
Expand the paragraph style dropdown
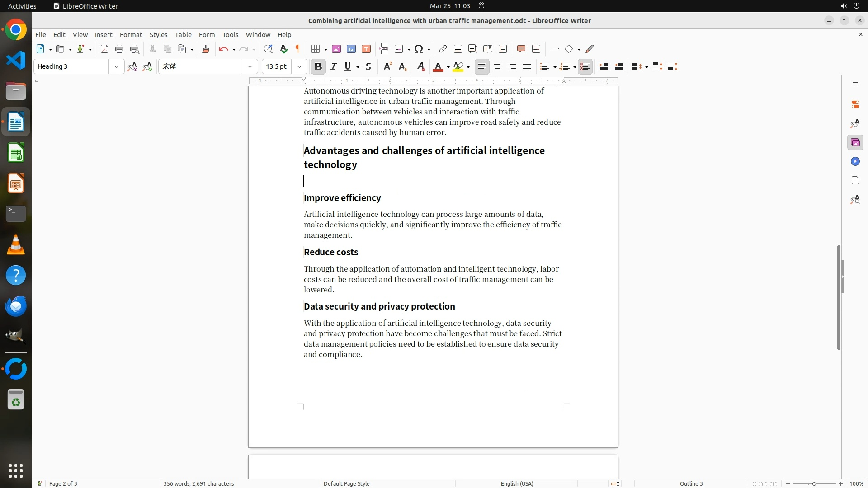[117, 67]
